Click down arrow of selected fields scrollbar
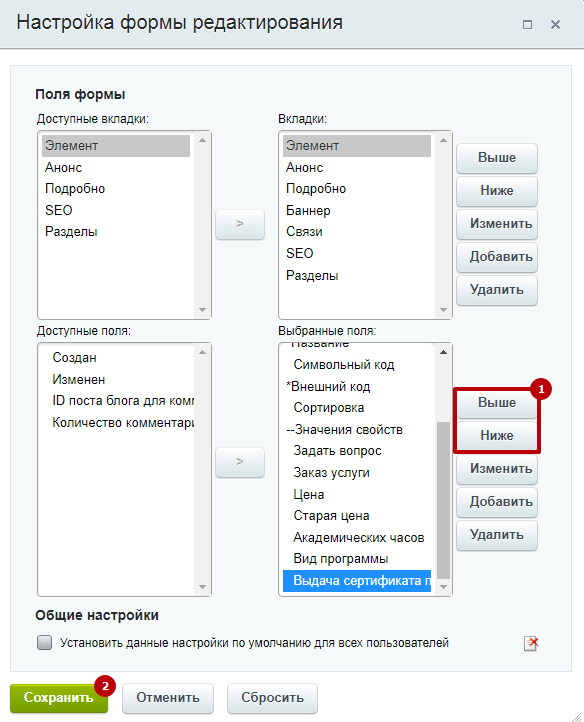584x722 pixels. tap(444, 587)
